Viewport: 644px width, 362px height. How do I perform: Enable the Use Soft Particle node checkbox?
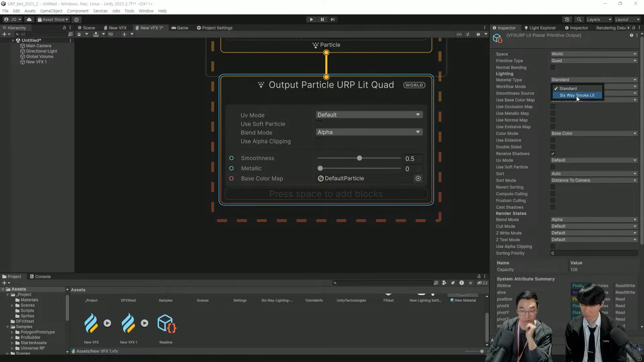coord(319,124)
